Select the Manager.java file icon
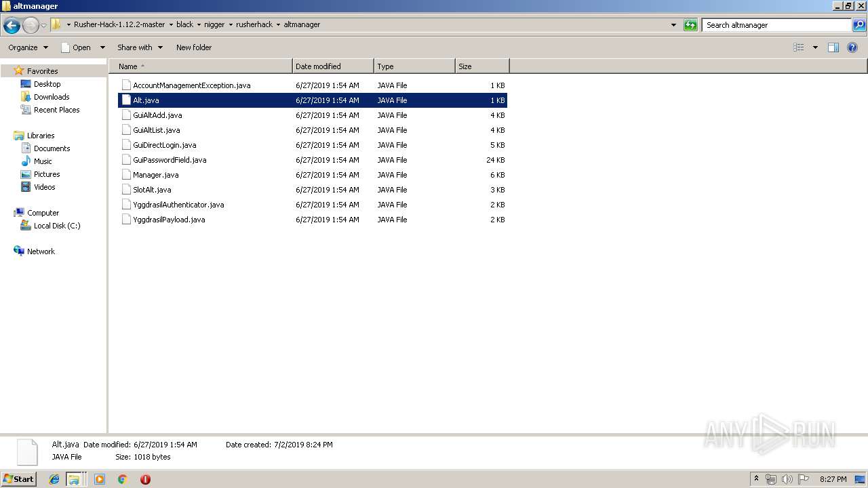868x488 pixels. point(126,175)
